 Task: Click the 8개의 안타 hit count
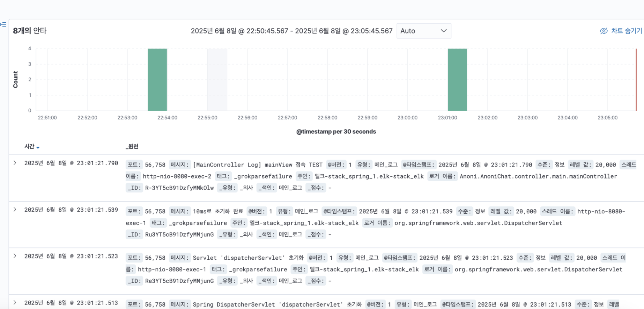(30, 31)
